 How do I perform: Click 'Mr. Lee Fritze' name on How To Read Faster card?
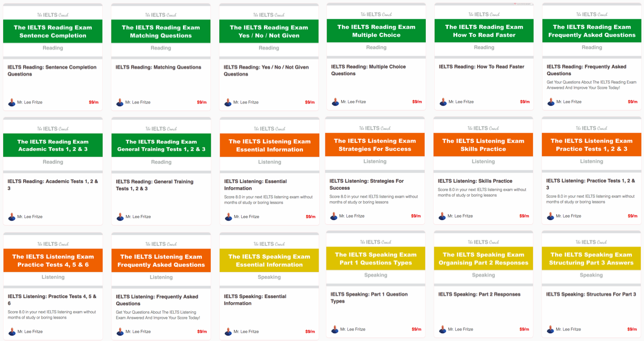461,102
